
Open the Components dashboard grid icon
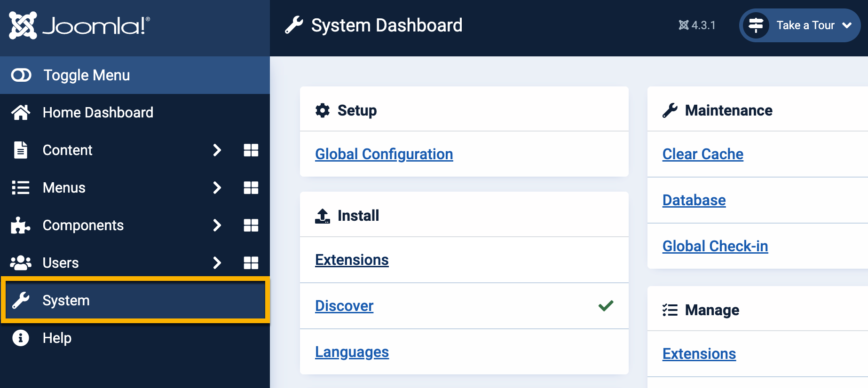(x=251, y=225)
